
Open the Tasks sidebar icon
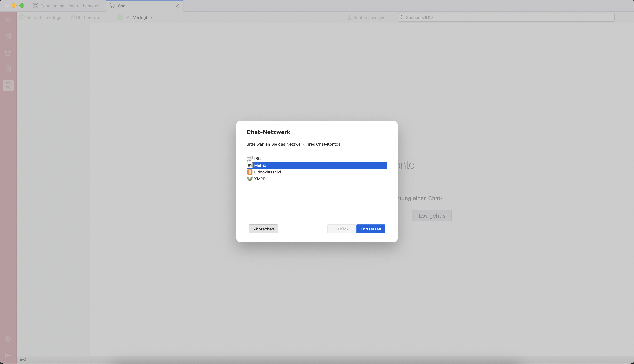8,69
